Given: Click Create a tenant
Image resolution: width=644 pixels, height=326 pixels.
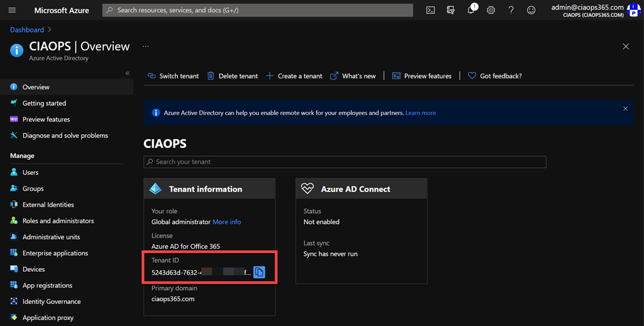Looking at the screenshot, I should pyautogui.click(x=294, y=76).
